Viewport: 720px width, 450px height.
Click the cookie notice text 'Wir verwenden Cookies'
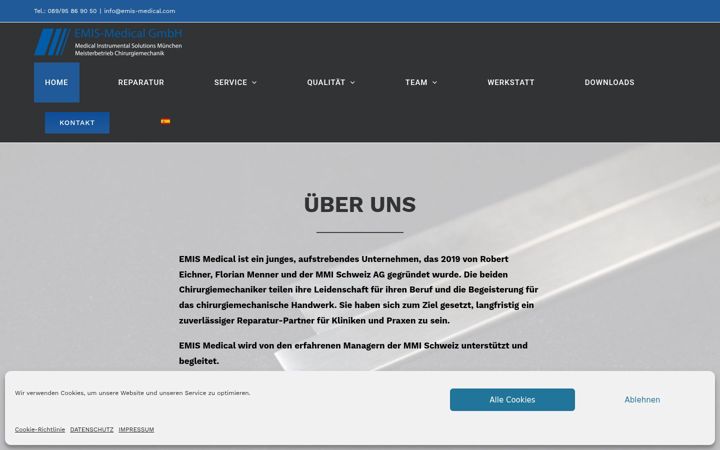[x=133, y=393]
